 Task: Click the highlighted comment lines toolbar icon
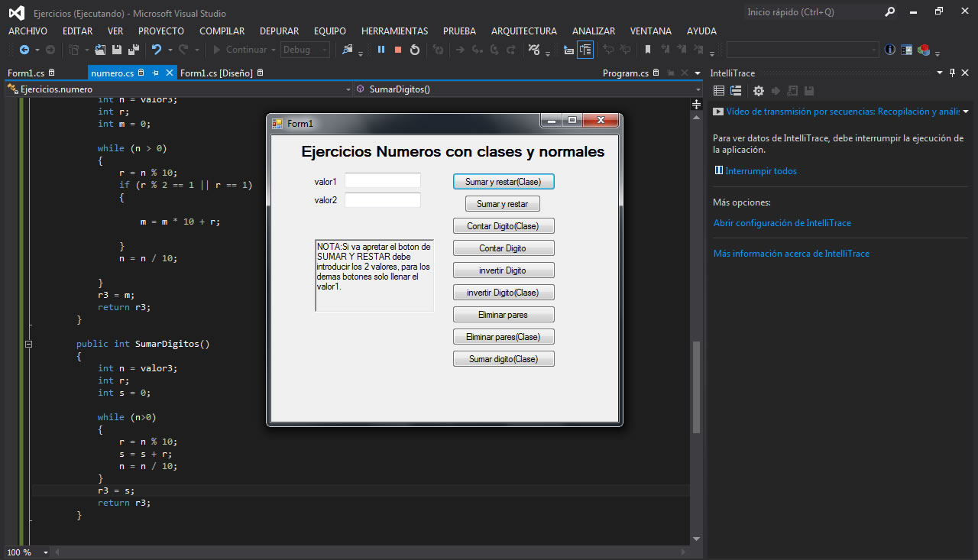(585, 50)
